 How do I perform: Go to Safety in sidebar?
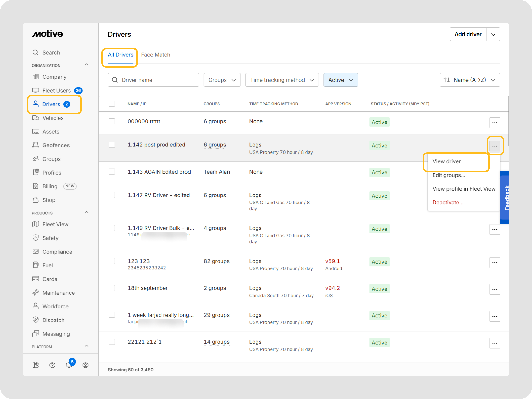point(50,238)
